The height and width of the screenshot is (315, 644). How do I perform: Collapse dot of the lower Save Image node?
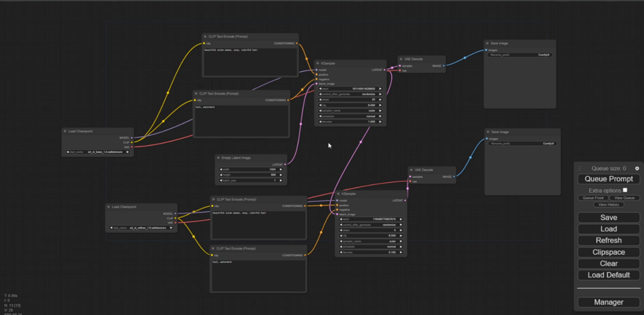488,132
